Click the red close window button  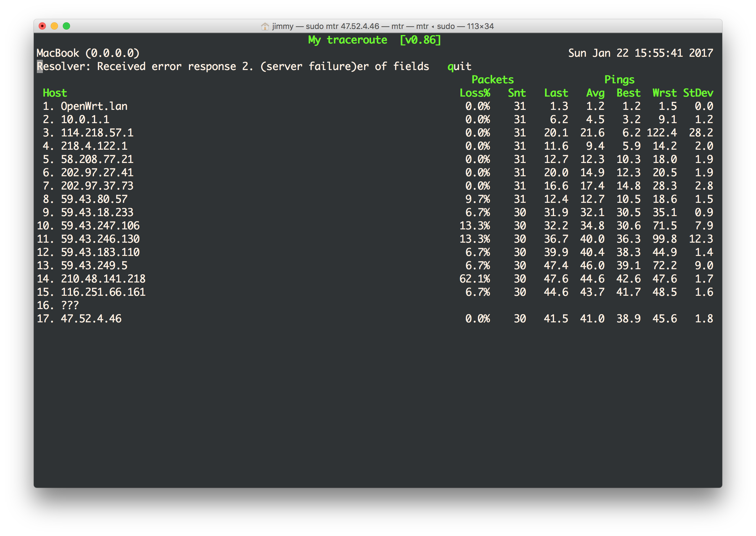[x=42, y=26]
